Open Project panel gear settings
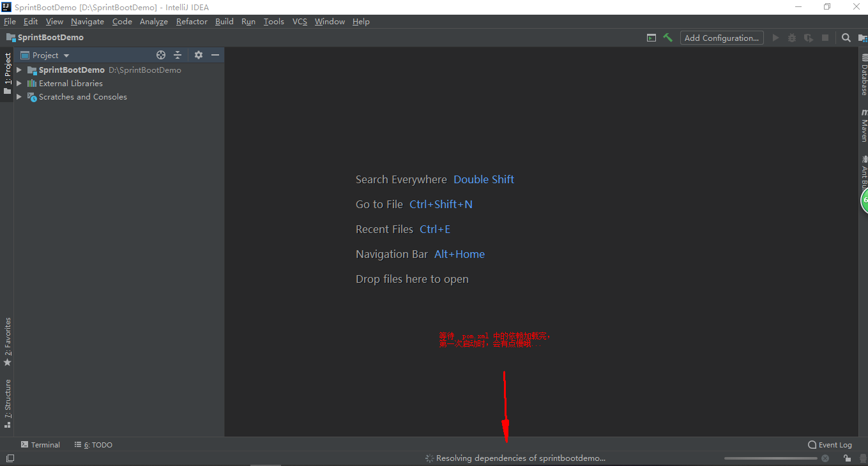 (x=199, y=55)
